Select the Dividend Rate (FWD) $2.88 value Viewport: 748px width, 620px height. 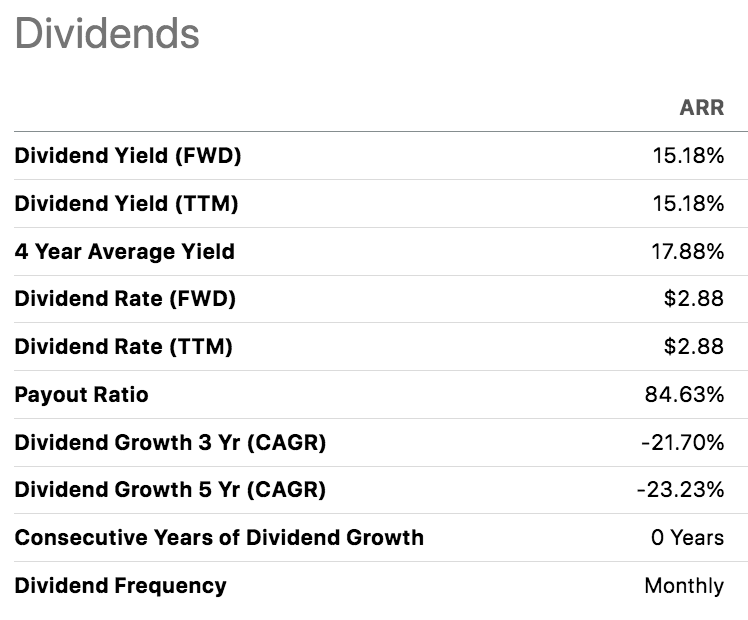click(x=694, y=299)
